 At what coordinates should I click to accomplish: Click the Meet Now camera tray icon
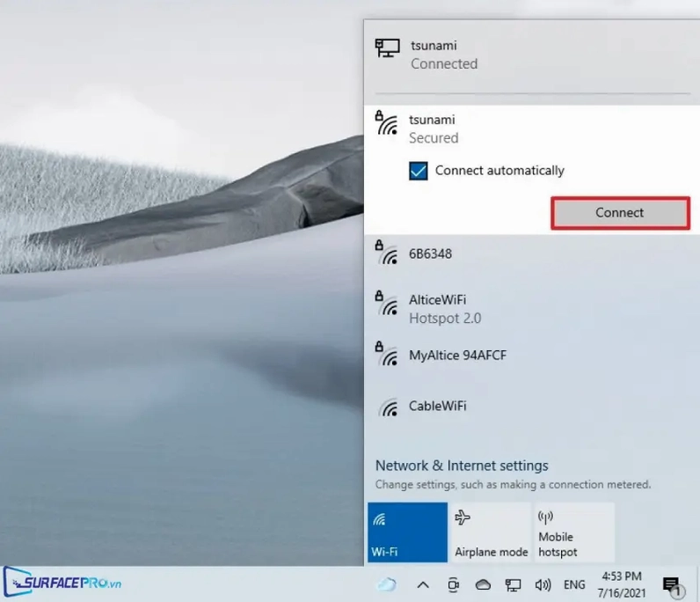[454, 584]
